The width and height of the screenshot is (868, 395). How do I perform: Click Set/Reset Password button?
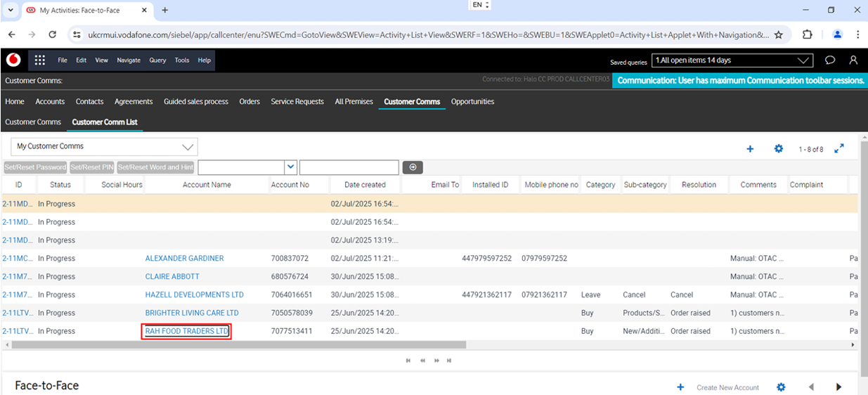tap(35, 167)
